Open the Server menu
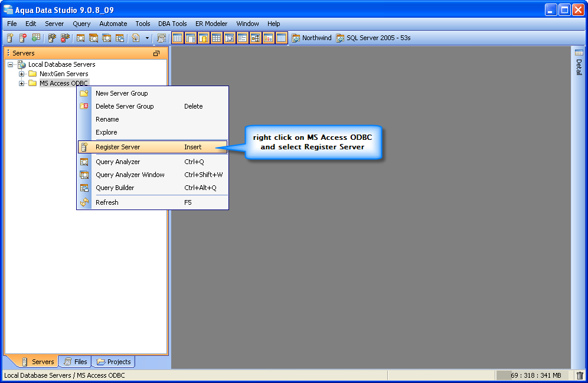 [54, 24]
